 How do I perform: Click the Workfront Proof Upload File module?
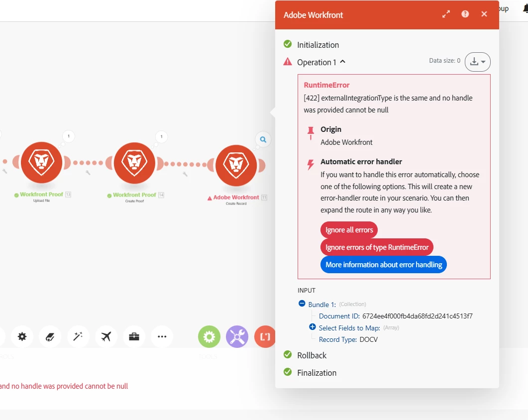coord(41,162)
